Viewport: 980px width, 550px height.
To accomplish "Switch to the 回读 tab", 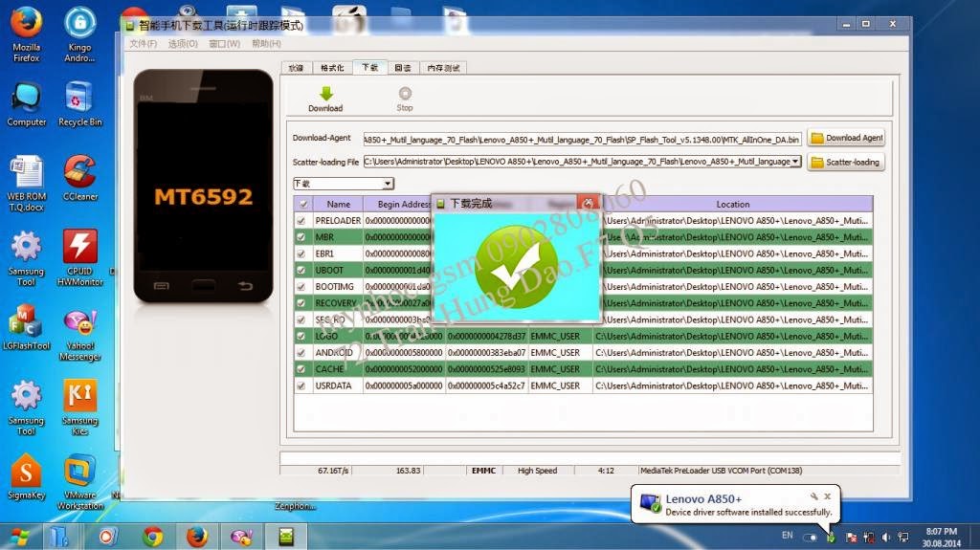I will coord(403,68).
